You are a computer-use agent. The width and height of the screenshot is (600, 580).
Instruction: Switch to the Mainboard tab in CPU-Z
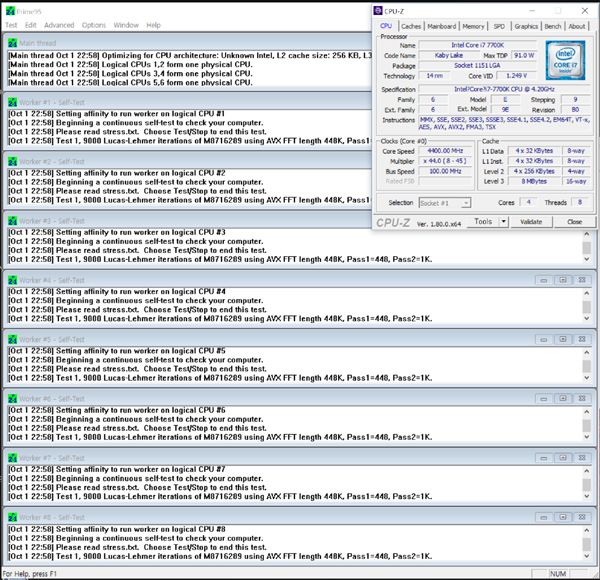[442, 26]
